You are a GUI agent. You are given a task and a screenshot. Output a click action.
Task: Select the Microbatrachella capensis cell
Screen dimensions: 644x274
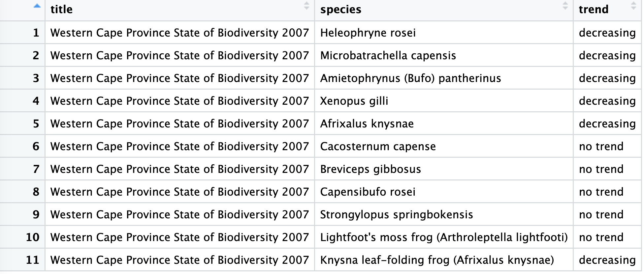388,55
